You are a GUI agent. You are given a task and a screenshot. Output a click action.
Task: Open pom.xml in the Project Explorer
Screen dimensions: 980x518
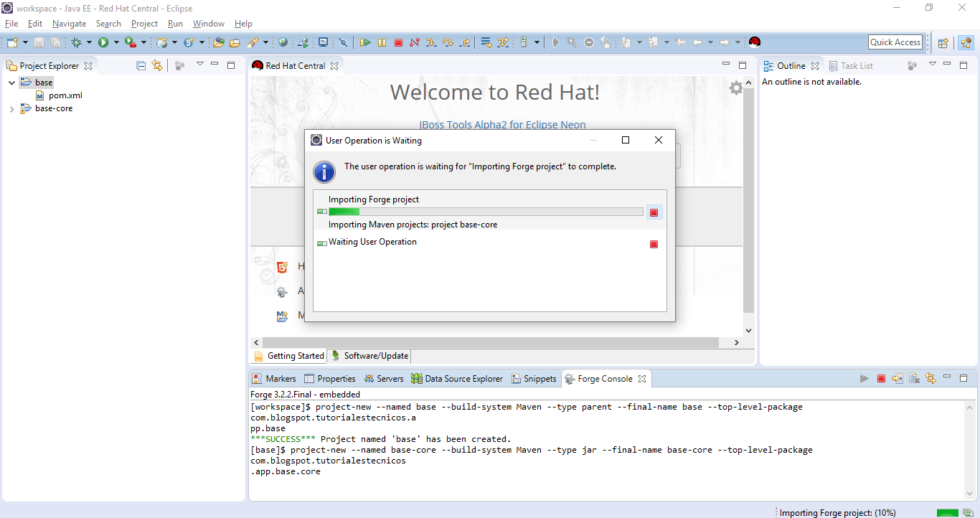click(x=65, y=95)
